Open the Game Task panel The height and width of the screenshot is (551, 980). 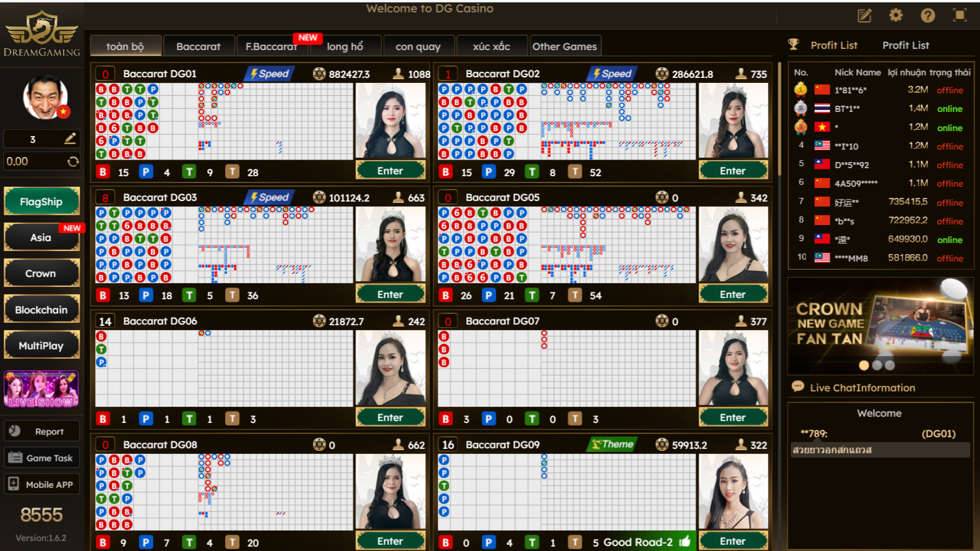[x=41, y=458]
